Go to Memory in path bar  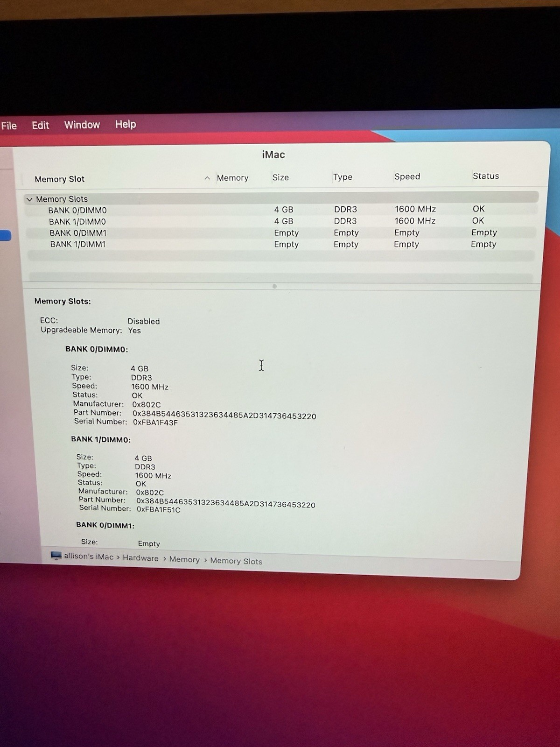[x=184, y=559]
